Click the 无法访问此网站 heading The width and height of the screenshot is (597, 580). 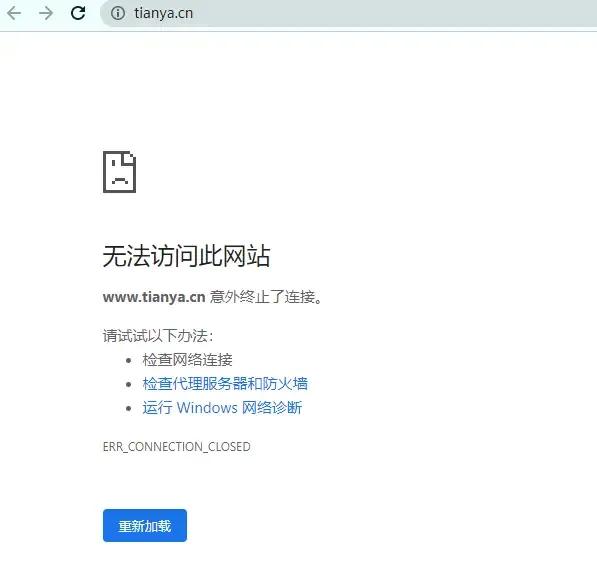click(187, 256)
